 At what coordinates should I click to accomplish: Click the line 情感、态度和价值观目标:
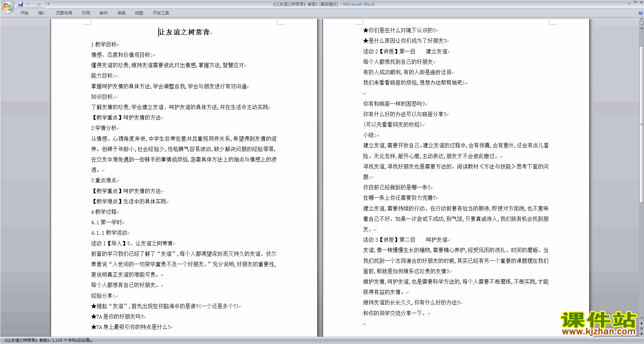[x=122, y=55]
